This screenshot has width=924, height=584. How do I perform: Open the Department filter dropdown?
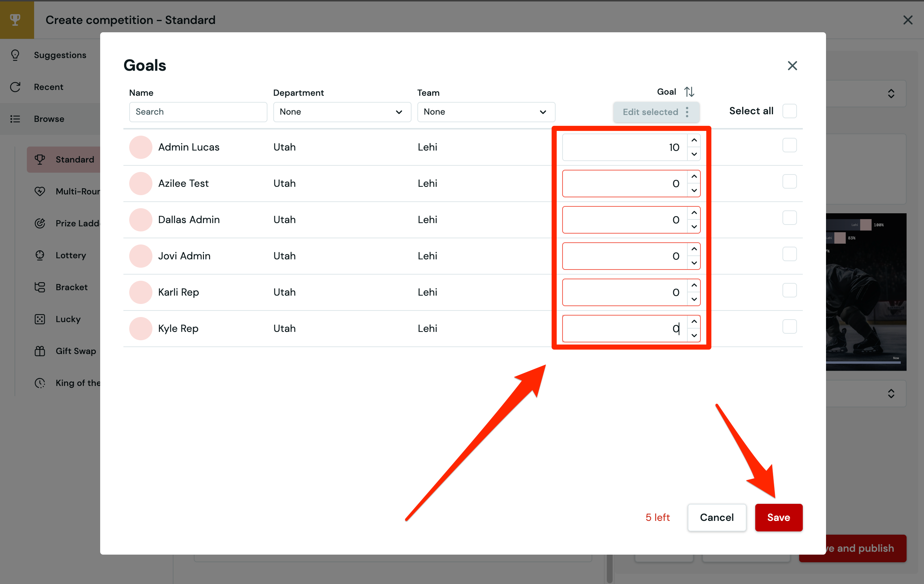[342, 112]
